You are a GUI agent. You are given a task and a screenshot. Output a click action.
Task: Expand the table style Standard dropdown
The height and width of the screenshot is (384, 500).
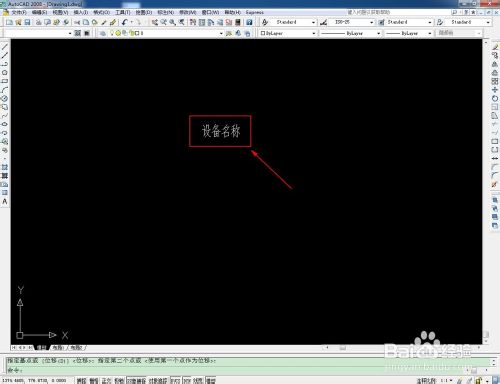coord(429,22)
